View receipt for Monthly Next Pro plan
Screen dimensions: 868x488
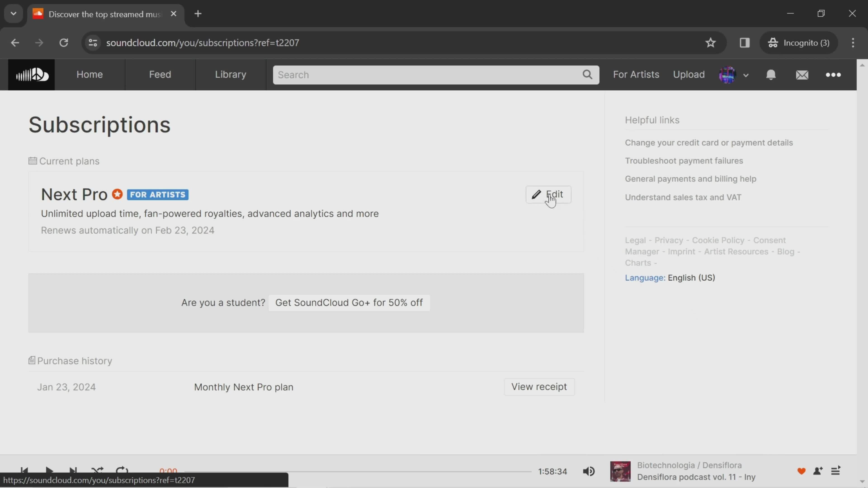point(539,387)
